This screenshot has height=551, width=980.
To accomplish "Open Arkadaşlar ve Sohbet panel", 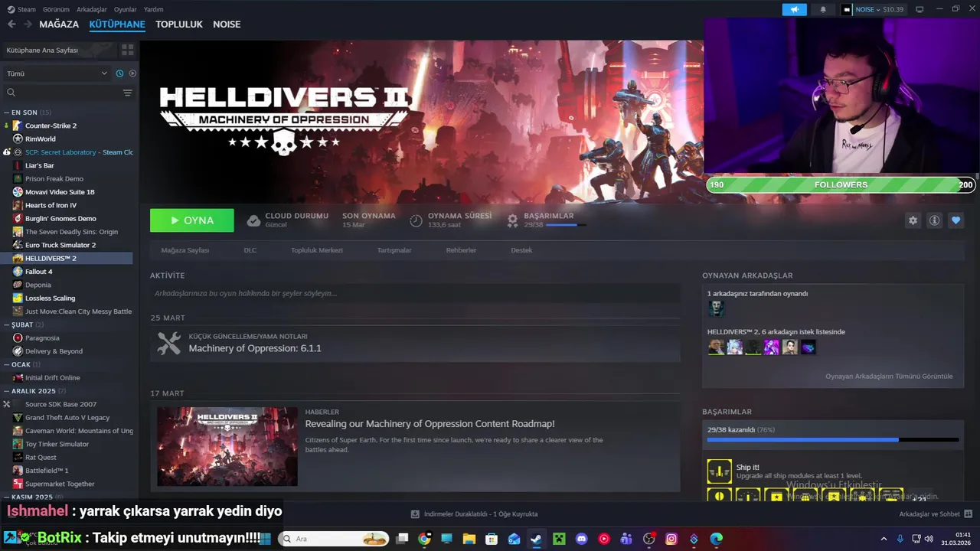I will tap(936, 514).
